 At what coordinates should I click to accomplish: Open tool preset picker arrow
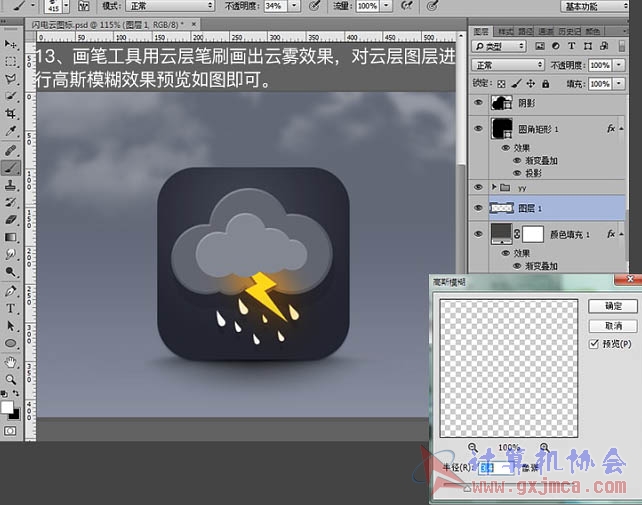click(33, 6)
